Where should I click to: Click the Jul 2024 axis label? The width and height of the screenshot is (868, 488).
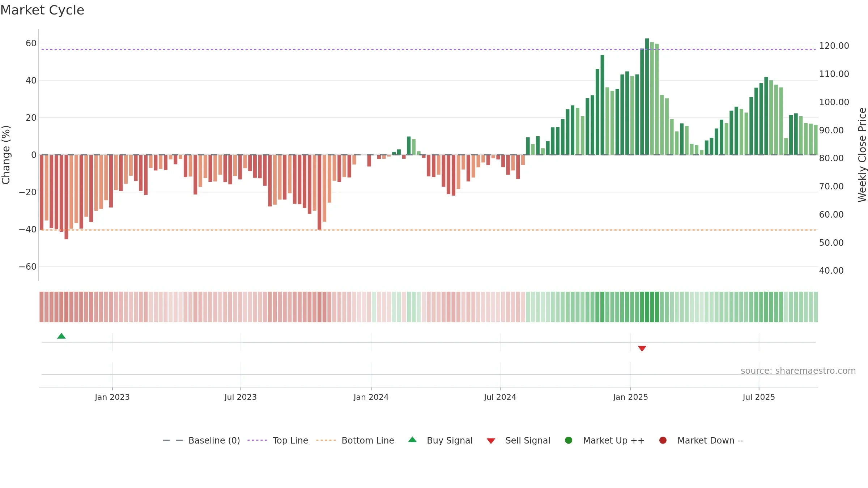[500, 397]
